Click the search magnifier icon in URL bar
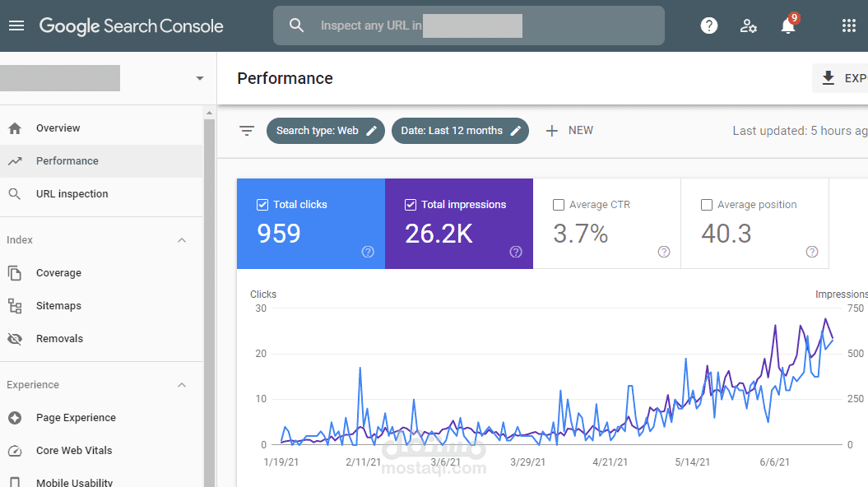Screen dimensions: 868x487 297,26
